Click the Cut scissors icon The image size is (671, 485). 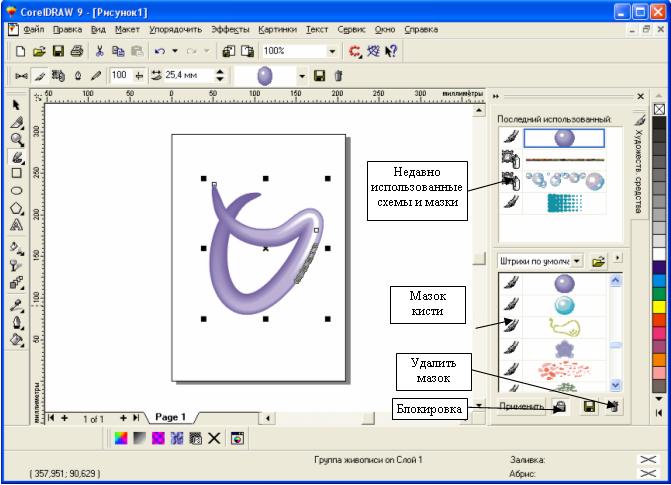click(x=100, y=50)
